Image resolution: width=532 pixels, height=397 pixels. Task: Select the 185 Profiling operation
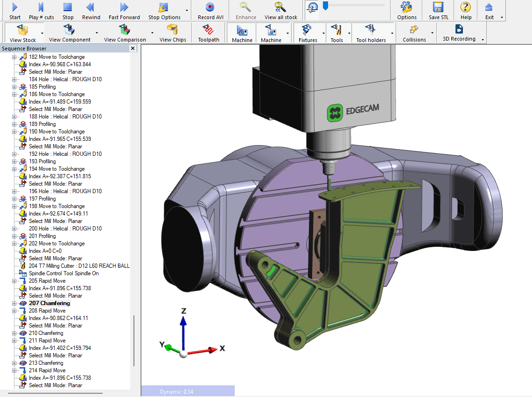point(42,87)
